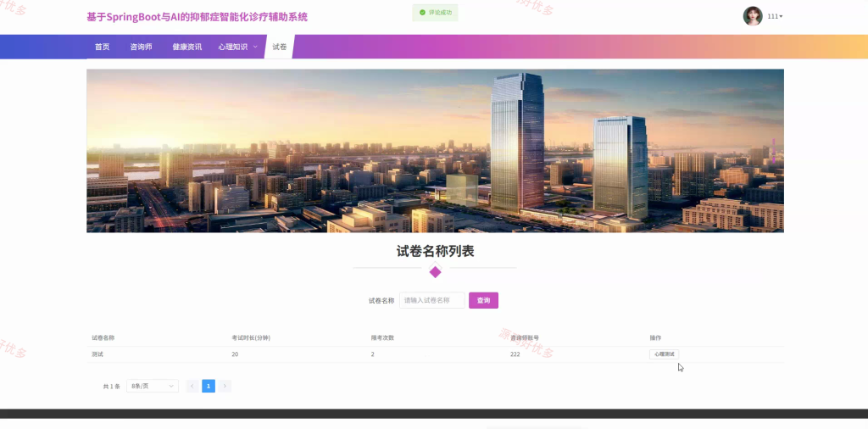
Task: Click the 考试时长(分钟) column header
Action: tap(251, 337)
